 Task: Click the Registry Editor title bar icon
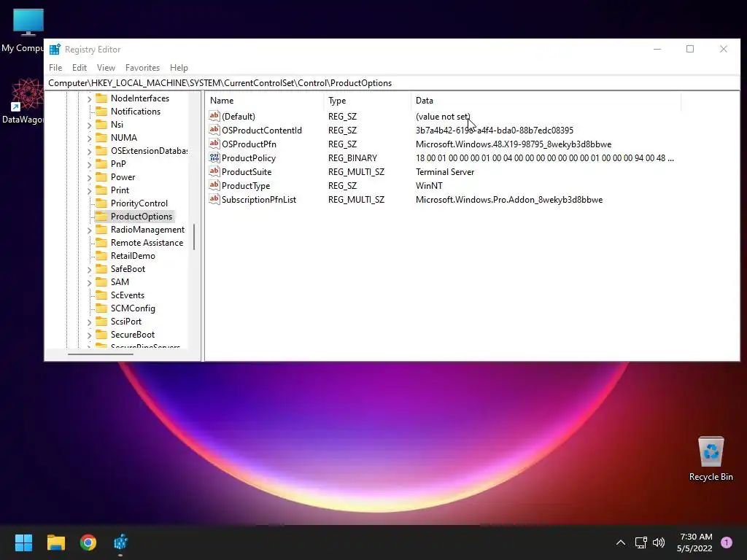pyautogui.click(x=55, y=49)
